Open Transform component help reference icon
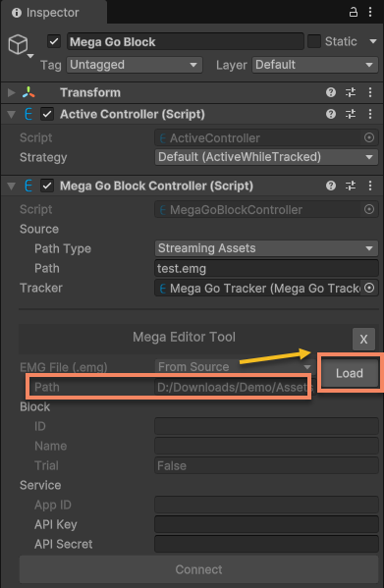Image resolution: width=384 pixels, height=588 pixels. 331,92
